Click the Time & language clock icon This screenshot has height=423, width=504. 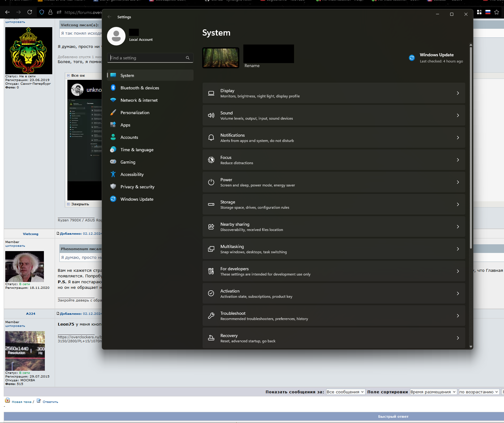tap(113, 150)
